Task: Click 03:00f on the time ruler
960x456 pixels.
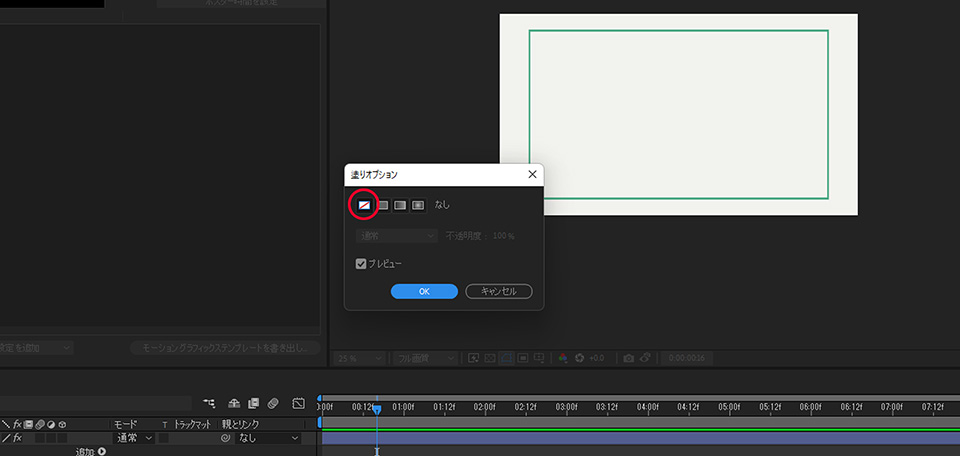Action: tap(566, 406)
